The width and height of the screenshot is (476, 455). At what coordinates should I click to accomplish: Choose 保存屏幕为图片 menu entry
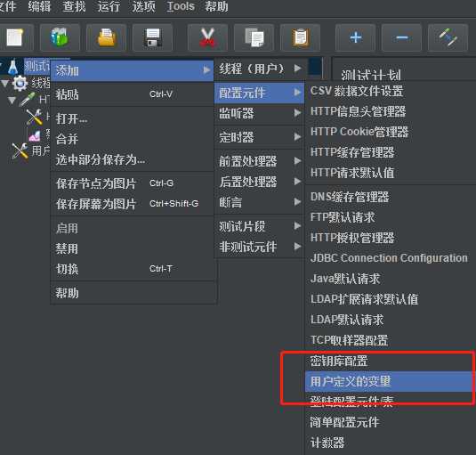(x=132, y=204)
